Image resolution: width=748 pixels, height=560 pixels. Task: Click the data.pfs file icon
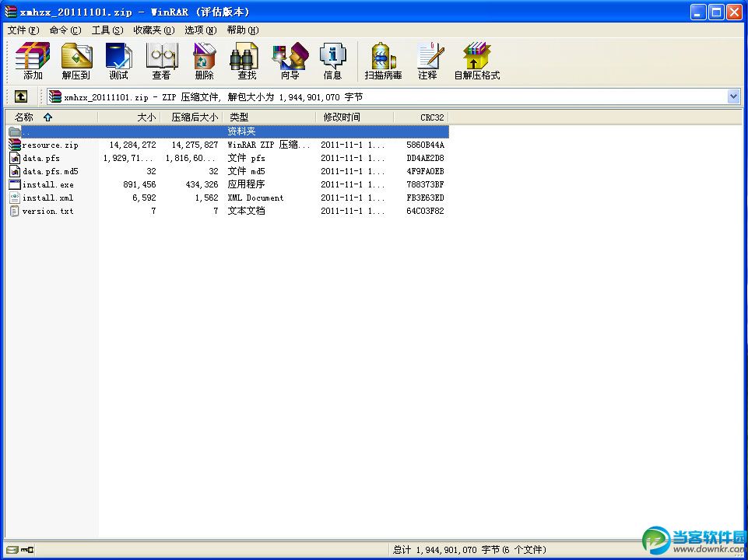(x=15, y=158)
